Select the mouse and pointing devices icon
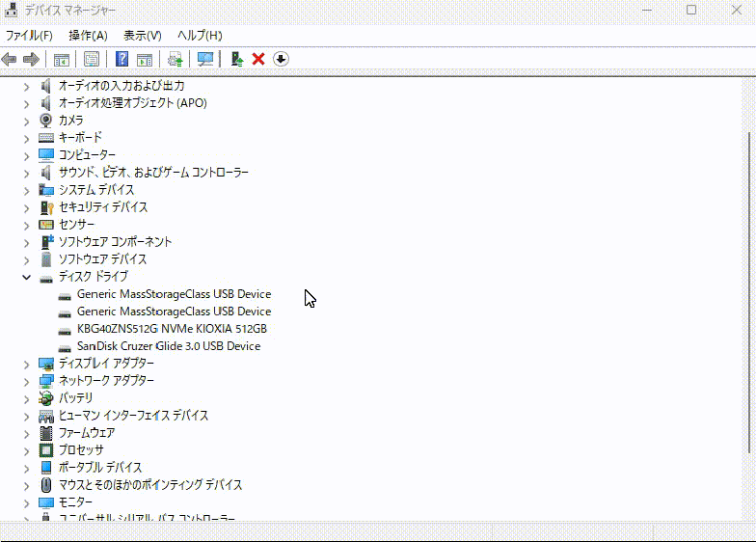 coord(46,484)
